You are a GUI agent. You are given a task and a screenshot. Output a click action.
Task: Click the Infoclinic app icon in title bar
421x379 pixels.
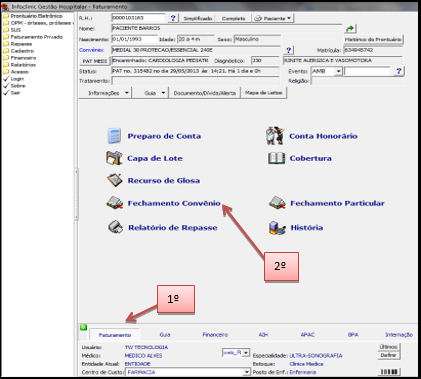tap(5, 7)
